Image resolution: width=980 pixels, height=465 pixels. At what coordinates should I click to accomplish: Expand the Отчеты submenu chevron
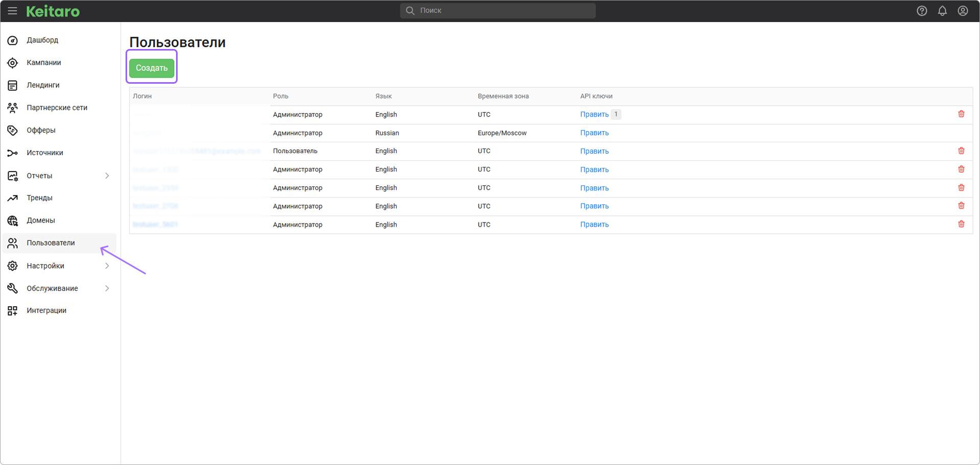(107, 176)
